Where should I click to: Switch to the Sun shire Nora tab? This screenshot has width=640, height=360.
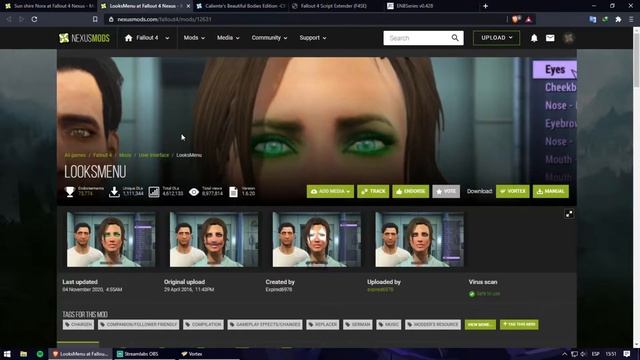click(49, 6)
